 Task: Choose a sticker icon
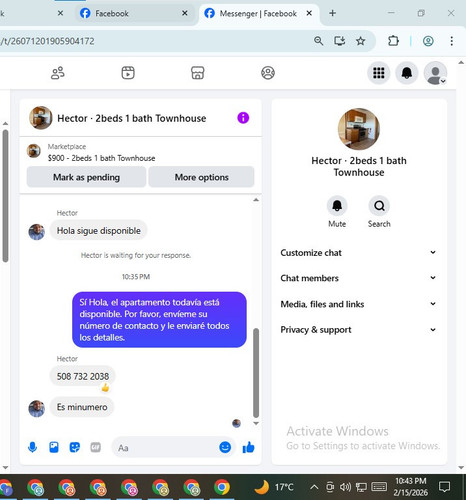pos(75,447)
